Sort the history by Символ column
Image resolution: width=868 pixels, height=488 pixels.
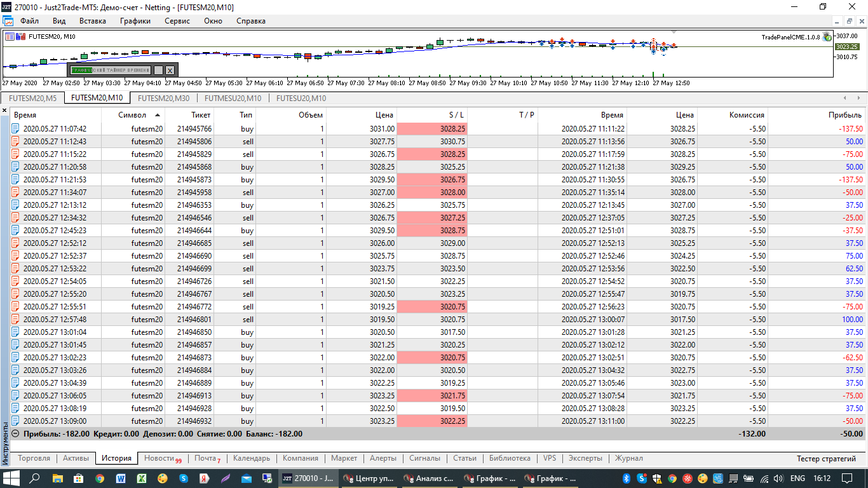132,115
